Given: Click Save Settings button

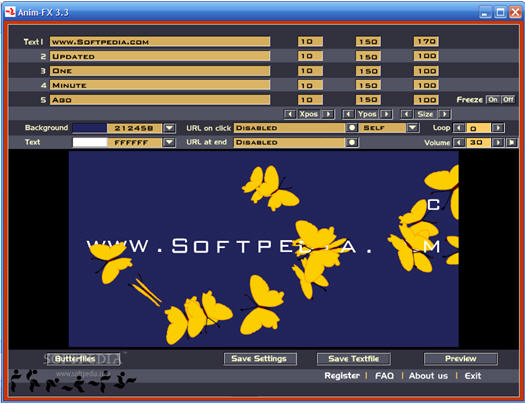Looking at the screenshot, I should (x=260, y=359).
